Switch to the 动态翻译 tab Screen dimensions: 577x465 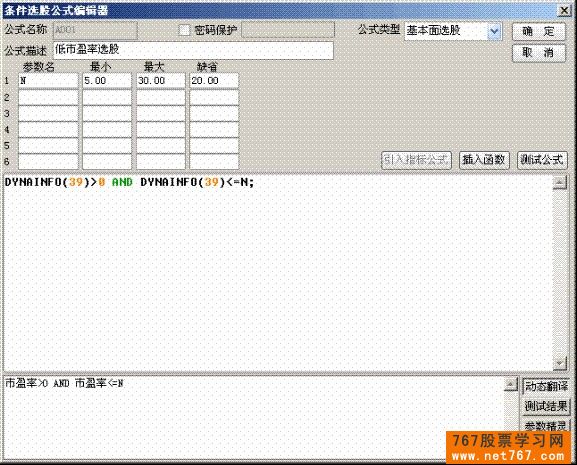[x=546, y=386]
